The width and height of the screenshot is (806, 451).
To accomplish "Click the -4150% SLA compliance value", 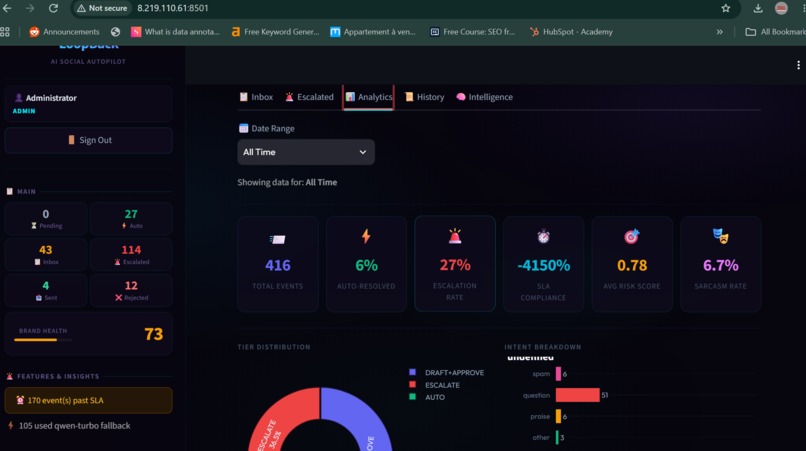I will tap(543, 265).
